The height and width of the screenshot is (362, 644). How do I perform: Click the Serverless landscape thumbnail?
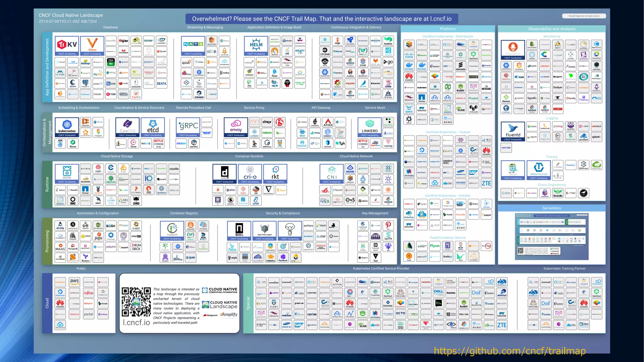point(552,236)
